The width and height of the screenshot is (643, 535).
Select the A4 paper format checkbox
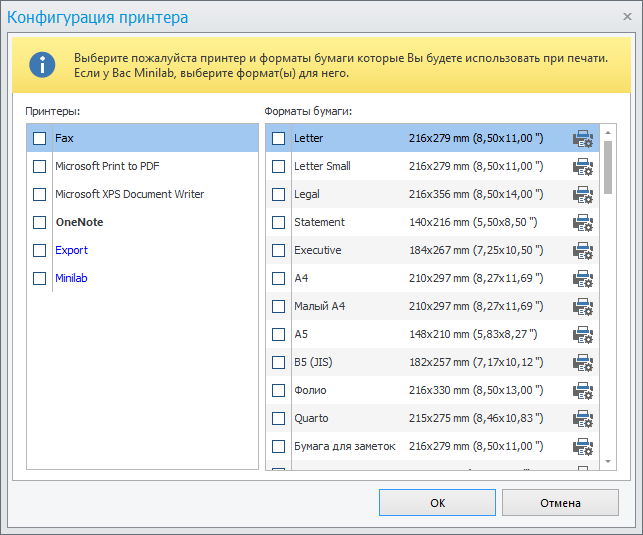[x=279, y=278]
